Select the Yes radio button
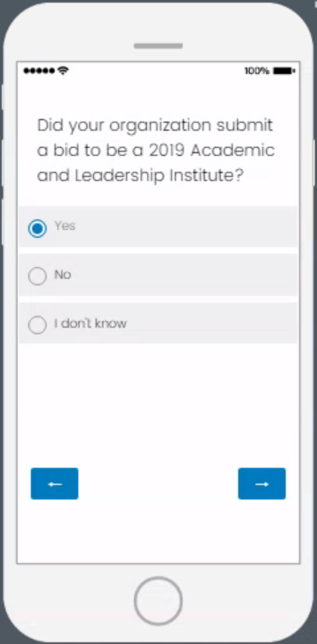Image resolution: width=317 pixels, height=644 pixels. pos(37,228)
